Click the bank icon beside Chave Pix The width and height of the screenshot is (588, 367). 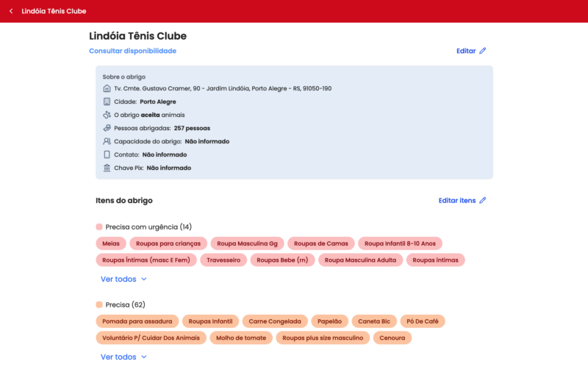[107, 168]
